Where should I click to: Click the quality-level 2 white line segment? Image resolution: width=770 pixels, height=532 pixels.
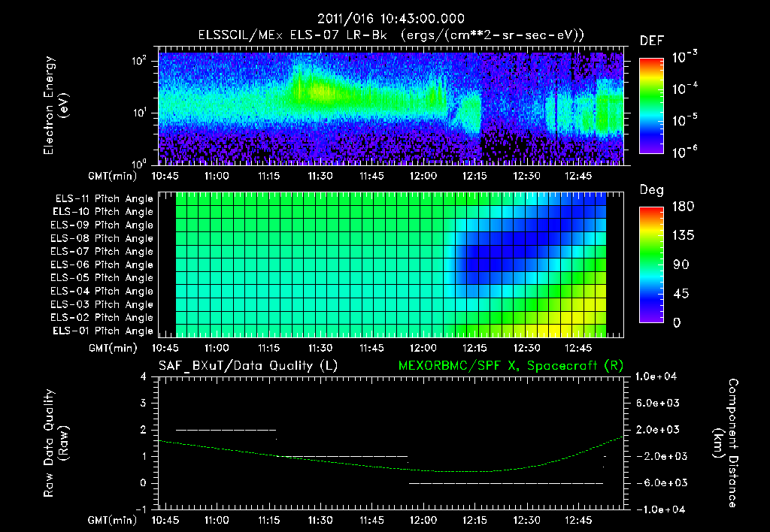pos(226,430)
